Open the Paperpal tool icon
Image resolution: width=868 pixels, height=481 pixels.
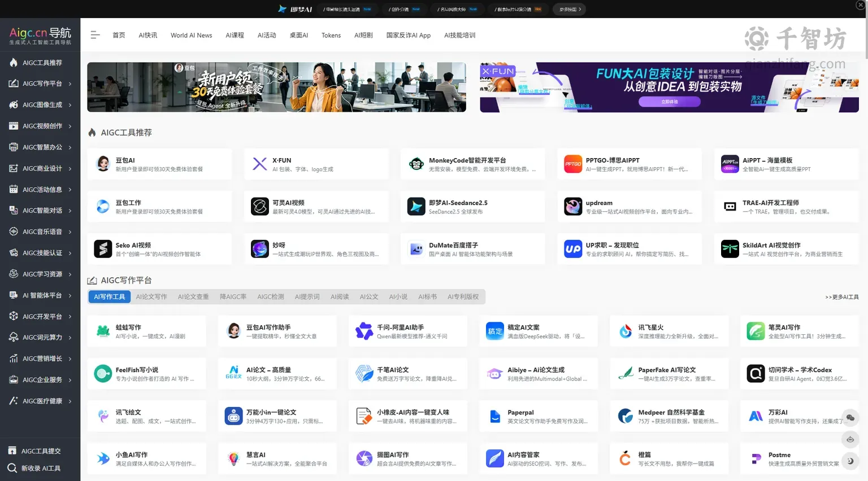494,417
